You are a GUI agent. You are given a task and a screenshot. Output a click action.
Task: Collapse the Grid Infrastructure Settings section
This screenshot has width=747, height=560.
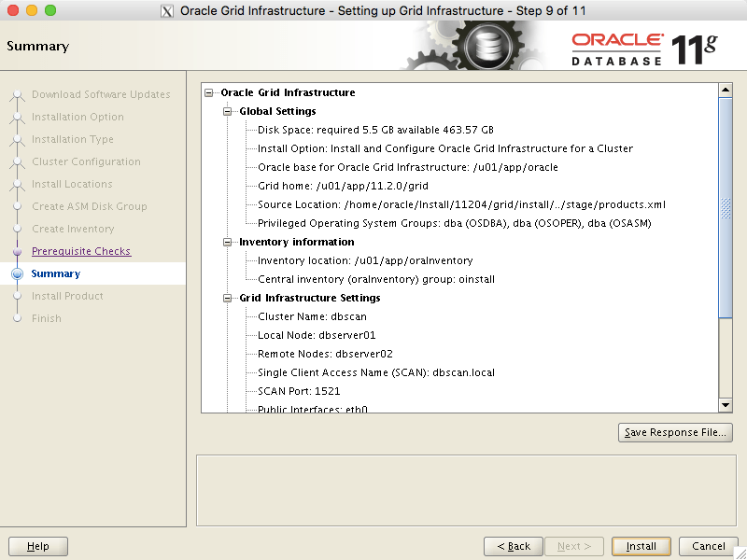pyautogui.click(x=227, y=298)
